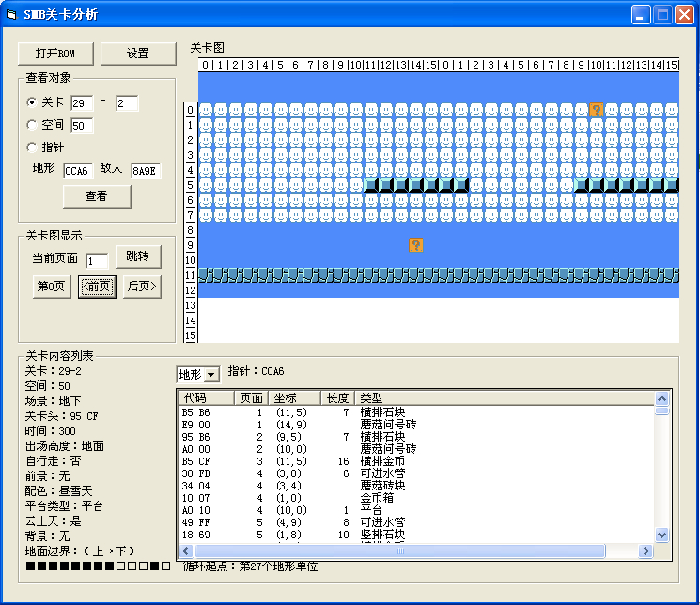The width and height of the screenshot is (700, 605).
Task: Click the SMB关卡分析 title bar app icon
Action: pos(11,15)
